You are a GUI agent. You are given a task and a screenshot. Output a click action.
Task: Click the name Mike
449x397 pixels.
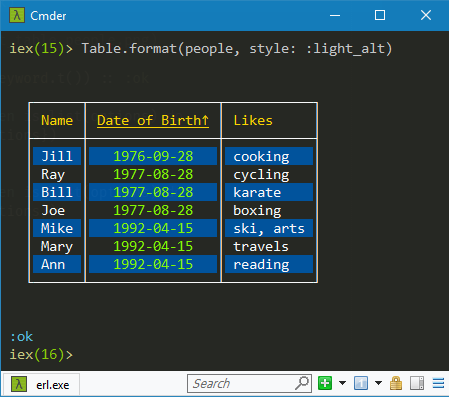(57, 228)
